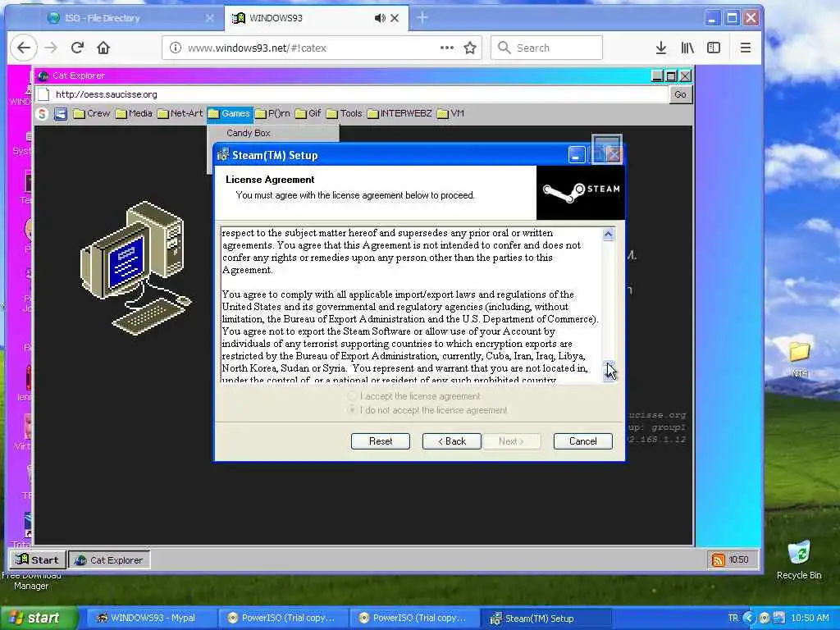
Task: Click Cat Explorer in Windows93 taskbar
Action: 109,559
